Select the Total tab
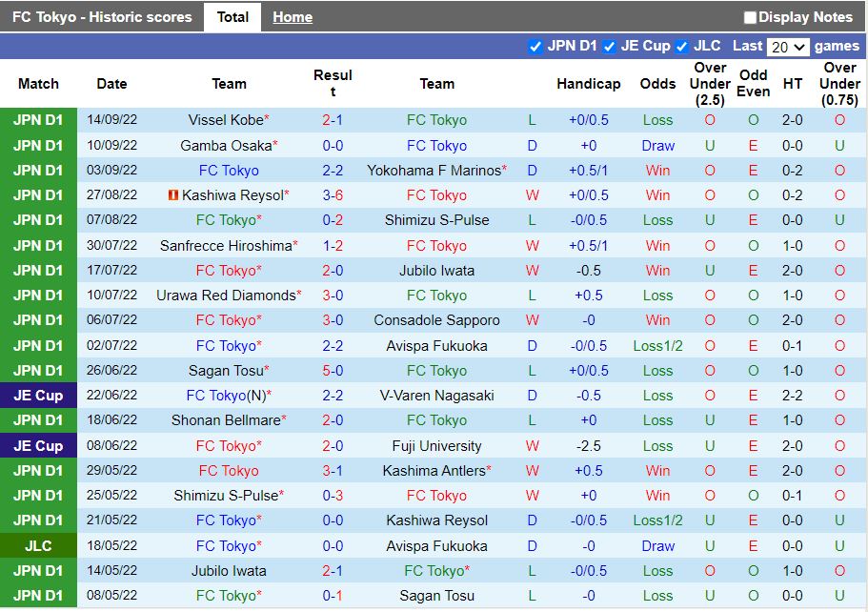868x612 pixels. (x=232, y=16)
